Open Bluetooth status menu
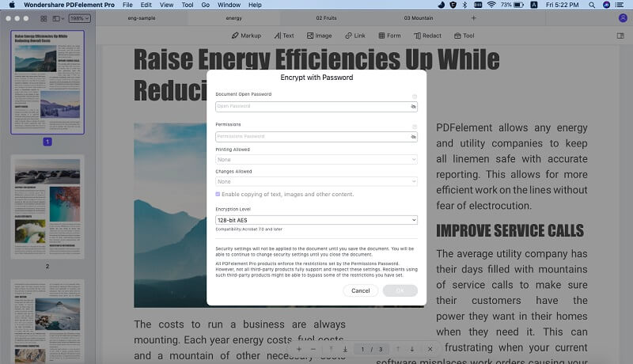 464,5
